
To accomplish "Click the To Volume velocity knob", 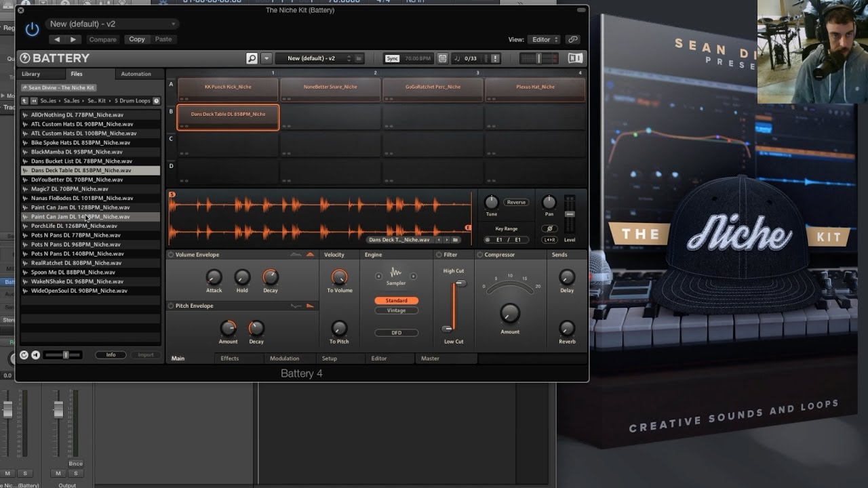I will tap(339, 277).
